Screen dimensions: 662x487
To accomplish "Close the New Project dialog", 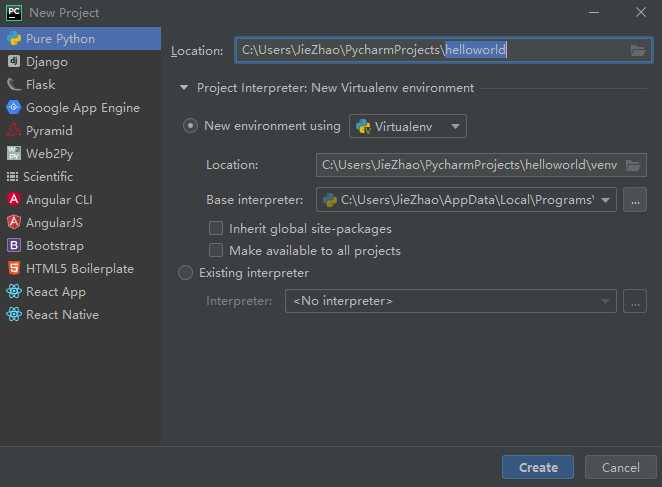I will (640, 12).
